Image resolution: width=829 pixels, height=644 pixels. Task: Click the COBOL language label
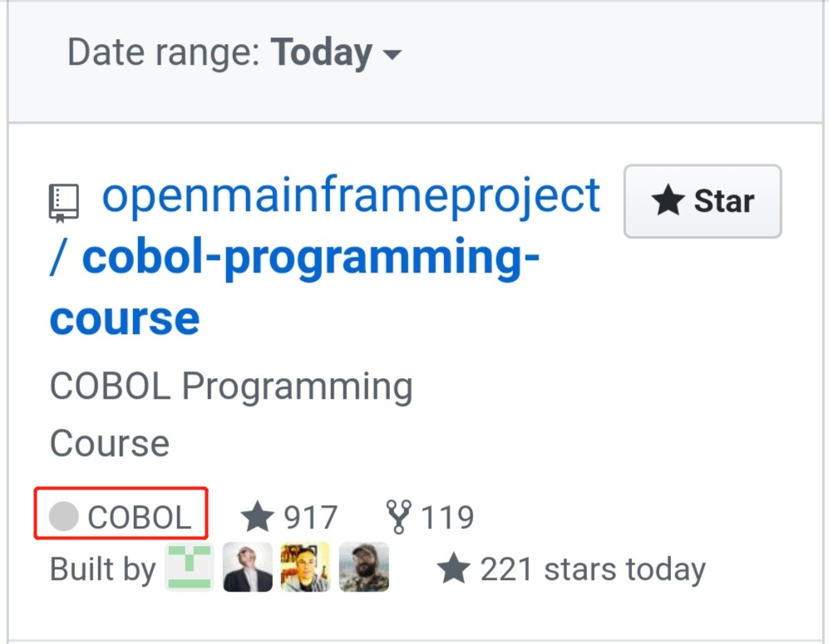click(139, 517)
